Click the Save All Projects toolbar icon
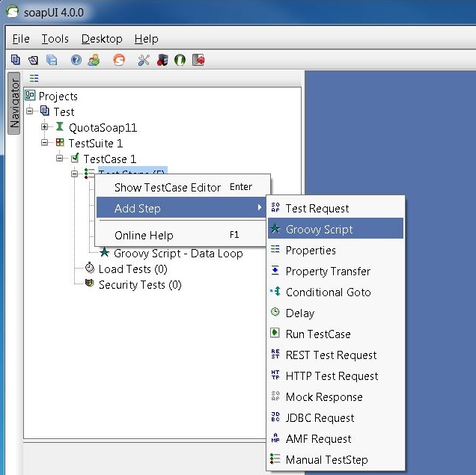476x475 pixels. pyautogui.click(x=52, y=60)
